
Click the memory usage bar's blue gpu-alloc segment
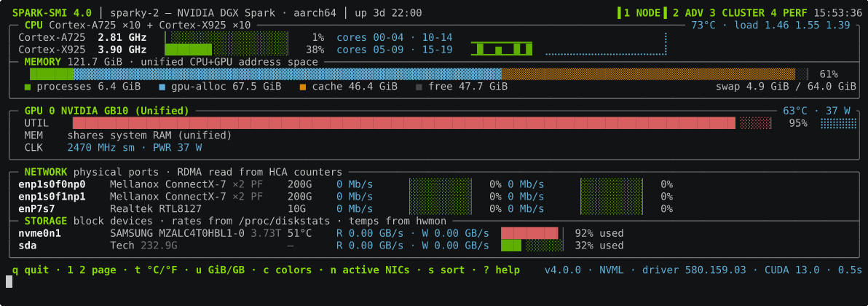[x=288, y=74]
